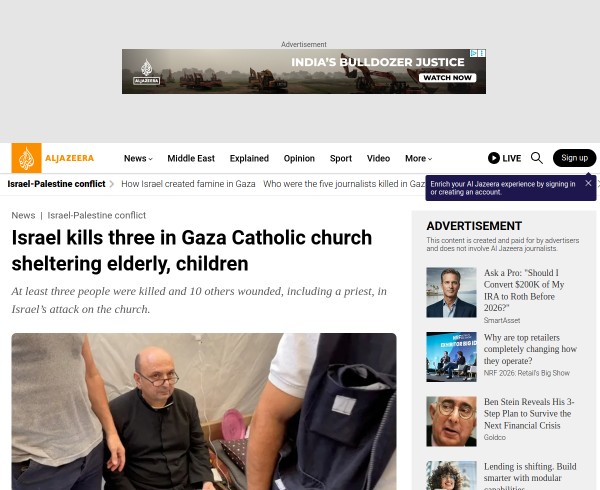This screenshot has height=490, width=600.
Task: Click Watch Now on bulldozer ad
Action: pos(447,78)
